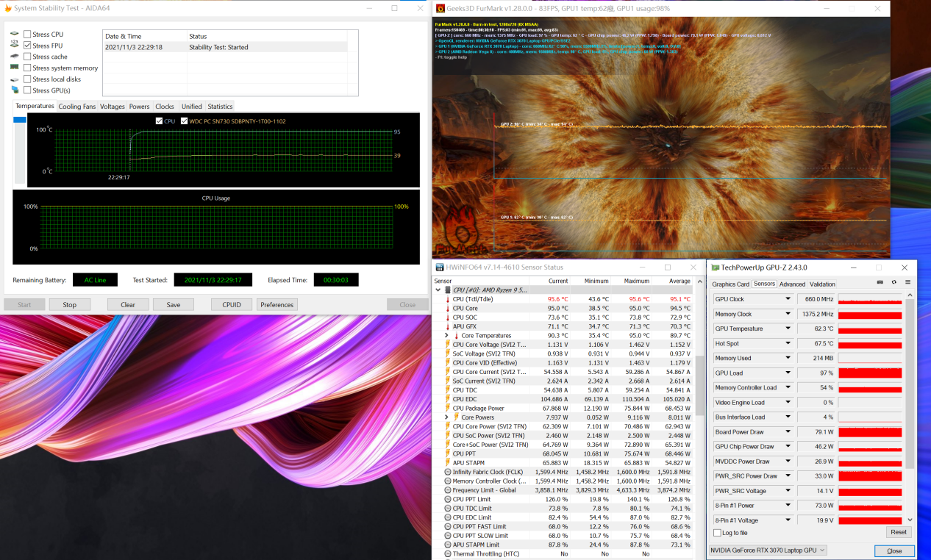
Task: Click the monitor icon beside Stress GPU(s)
Action: [15, 90]
